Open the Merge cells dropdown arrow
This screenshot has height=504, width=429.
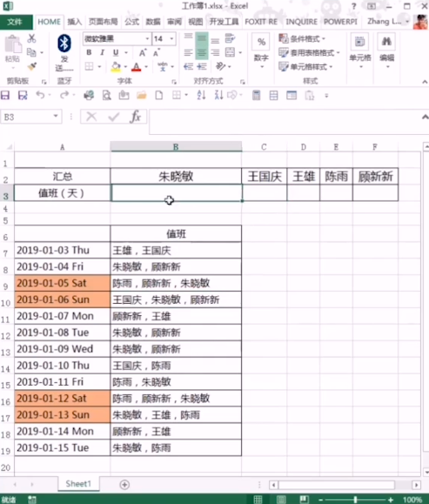240,52
